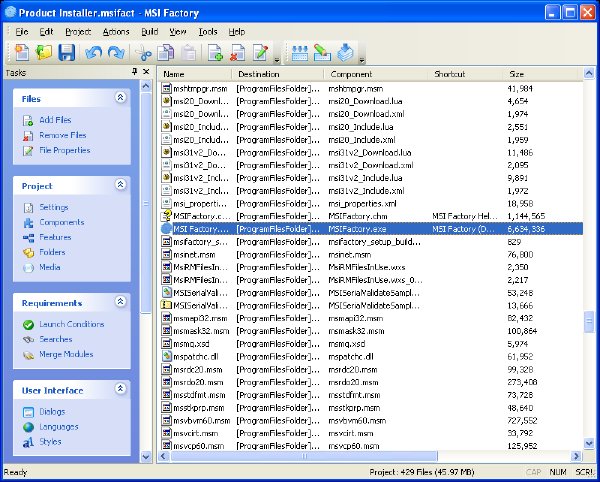Screen dimensions: 600x482
Task: Click the Media disc icon
Action: coord(28,268)
